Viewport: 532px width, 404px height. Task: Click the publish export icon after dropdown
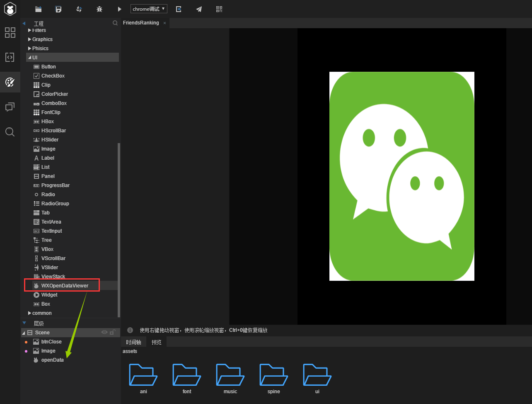pos(179,9)
